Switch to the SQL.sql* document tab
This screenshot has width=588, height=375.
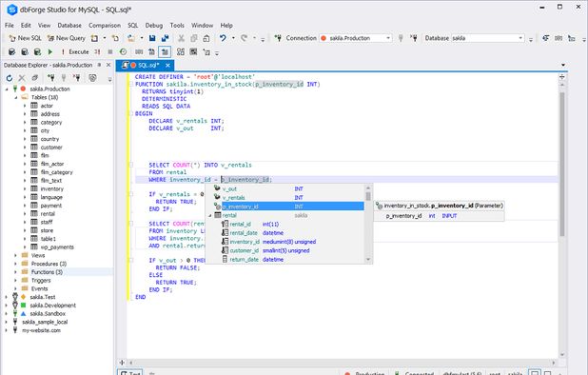tap(145, 66)
